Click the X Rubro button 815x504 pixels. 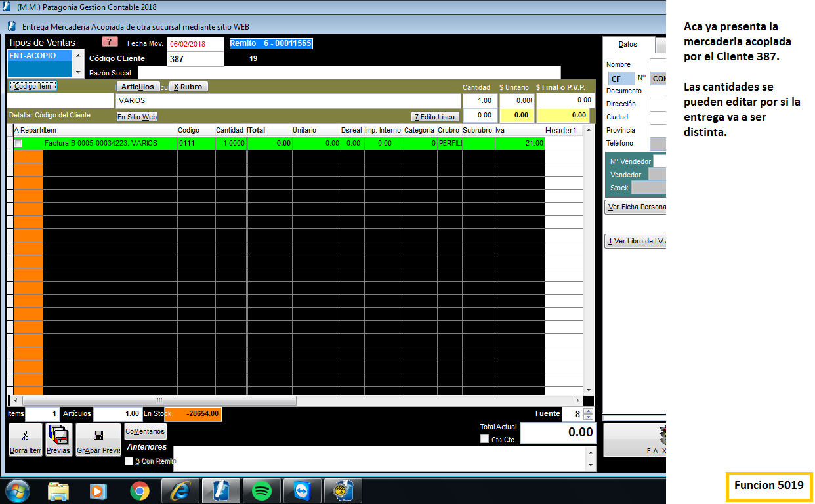[x=188, y=87]
